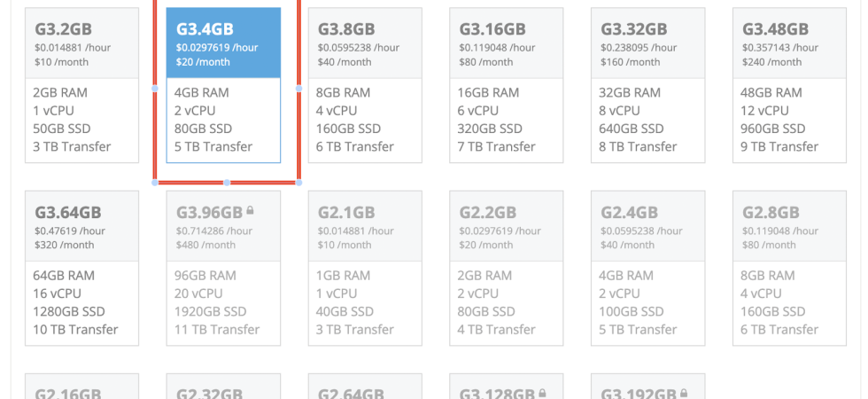Click the '$160 /month' price

click(631, 62)
